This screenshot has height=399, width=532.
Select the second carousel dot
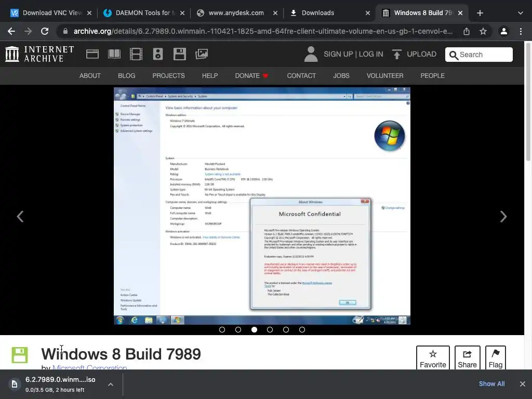point(238,330)
